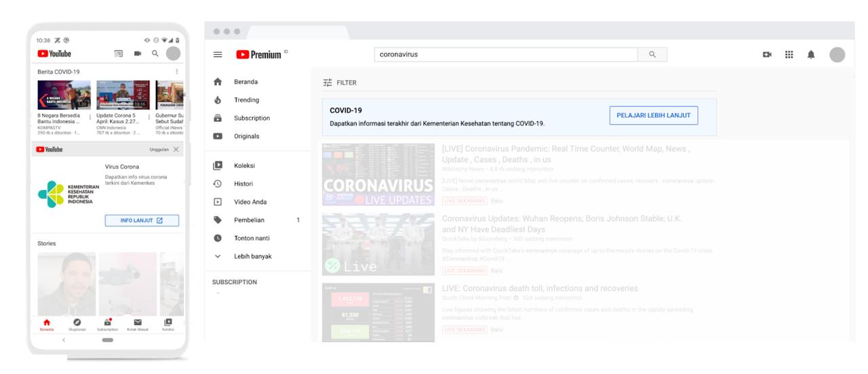This screenshot has width=868, height=374.
Task: Open the first Stories thumbnail with man
Action: pyautogui.click(x=66, y=284)
